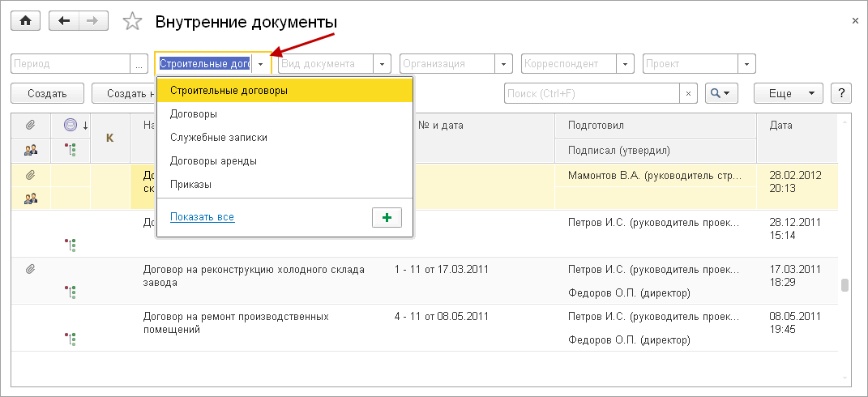Expand the Корреспондент dropdown
Screen dimensions: 868x397
pos(625,64)
